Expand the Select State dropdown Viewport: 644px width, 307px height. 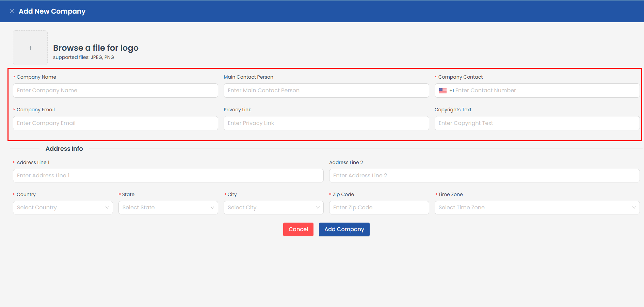point(168,208)
